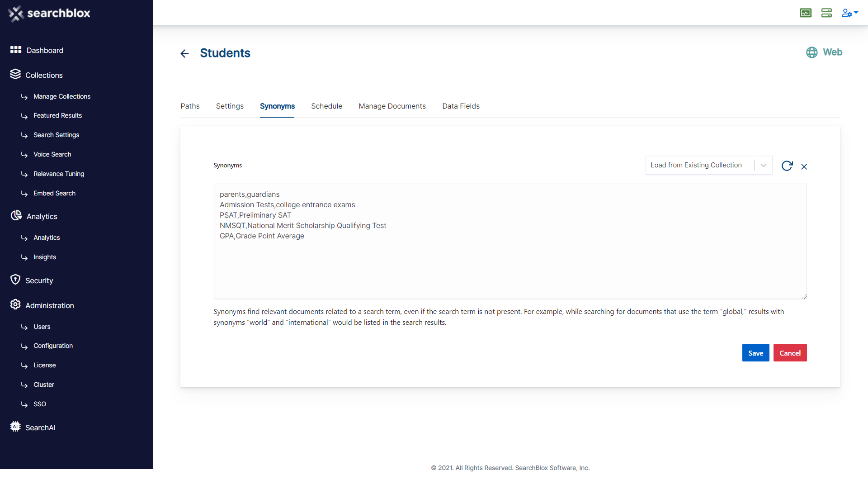Click the Administration menu label
Screen dimensions: 868x480
point(50,305)
